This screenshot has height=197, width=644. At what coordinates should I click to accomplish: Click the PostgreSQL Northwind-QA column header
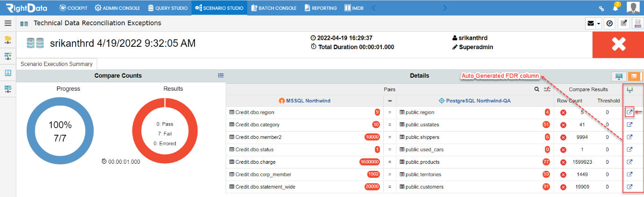(x=474, y=100)
